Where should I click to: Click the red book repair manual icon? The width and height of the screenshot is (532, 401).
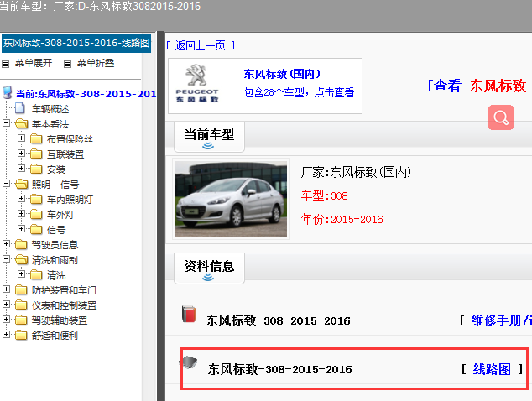pyautogui.click(x=189, y=314)
